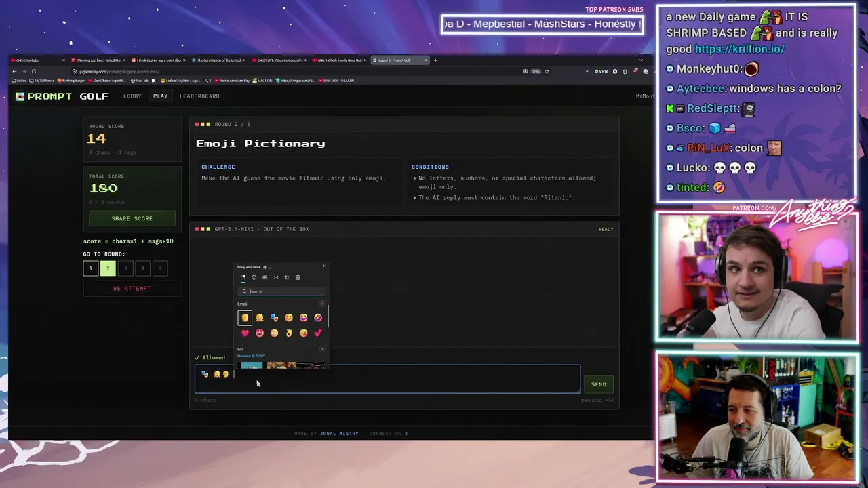This screenshot has width=868, height=488.
Task: Select the kaomoji category in emoji picker
Action: (x=276, y=277)
